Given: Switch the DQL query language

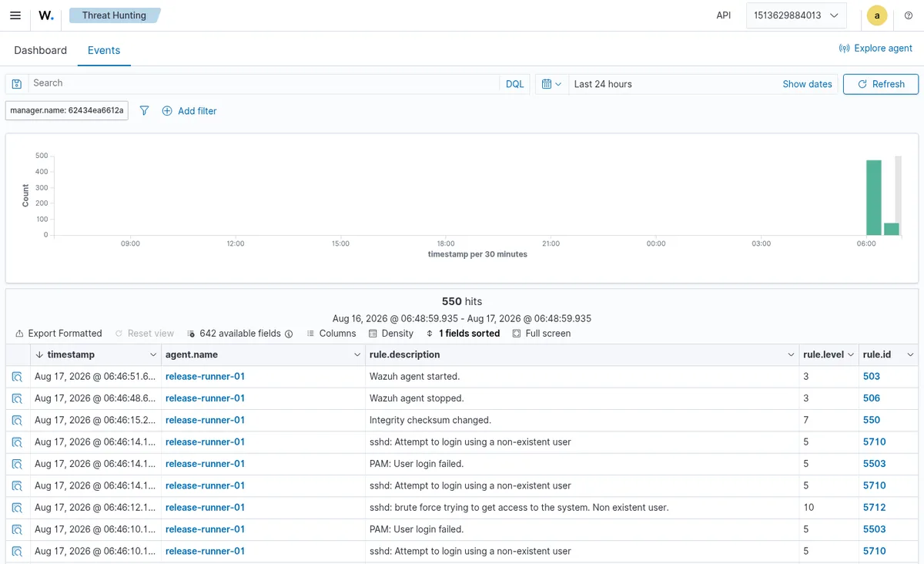Looking at the screenshot, I should (x=514, y=84).
